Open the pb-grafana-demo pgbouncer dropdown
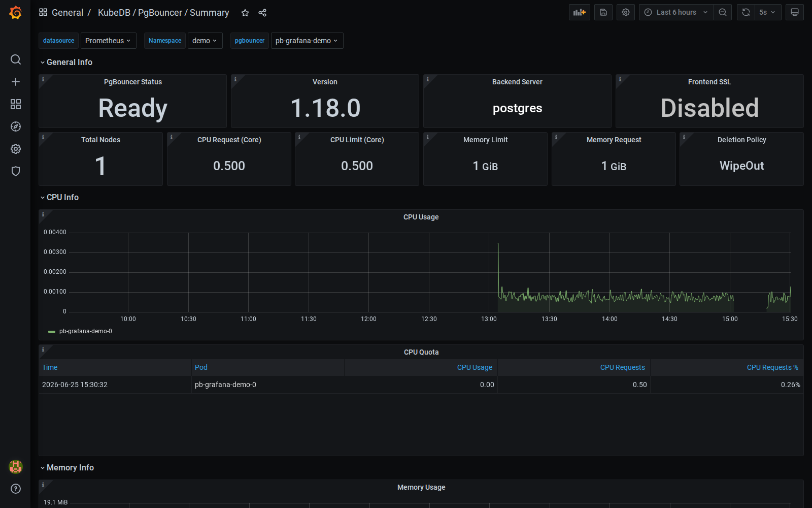The image size is (812, 508). pyautogui.click(x=307, y=41)
